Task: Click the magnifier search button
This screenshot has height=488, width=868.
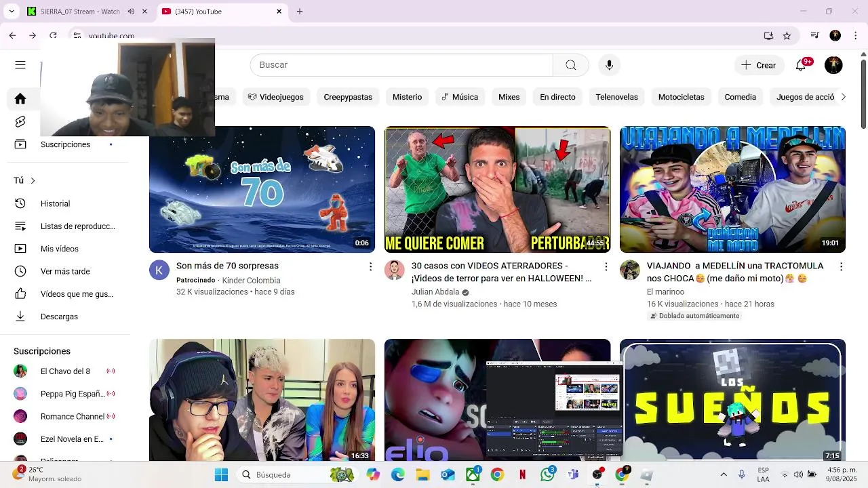Action: click(571, 65)
